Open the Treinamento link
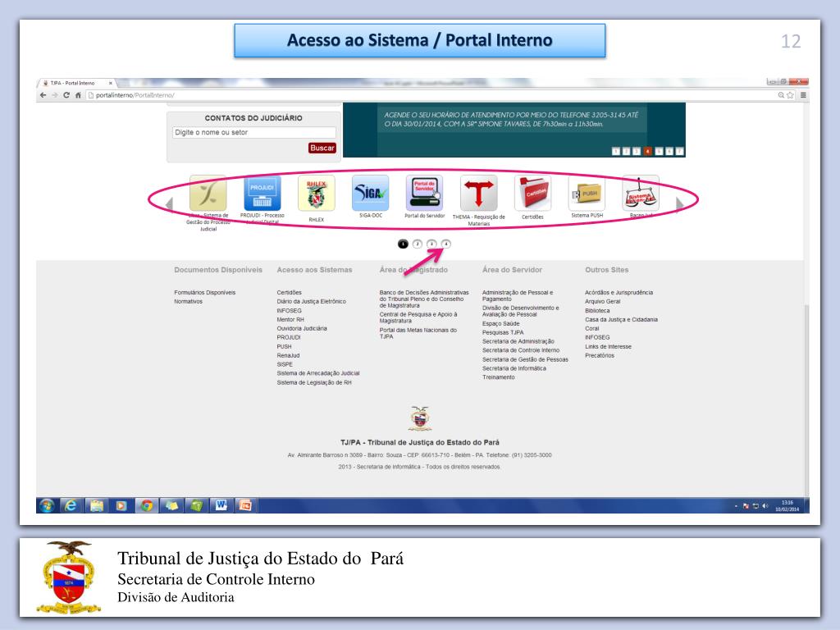 coord(498,377)
